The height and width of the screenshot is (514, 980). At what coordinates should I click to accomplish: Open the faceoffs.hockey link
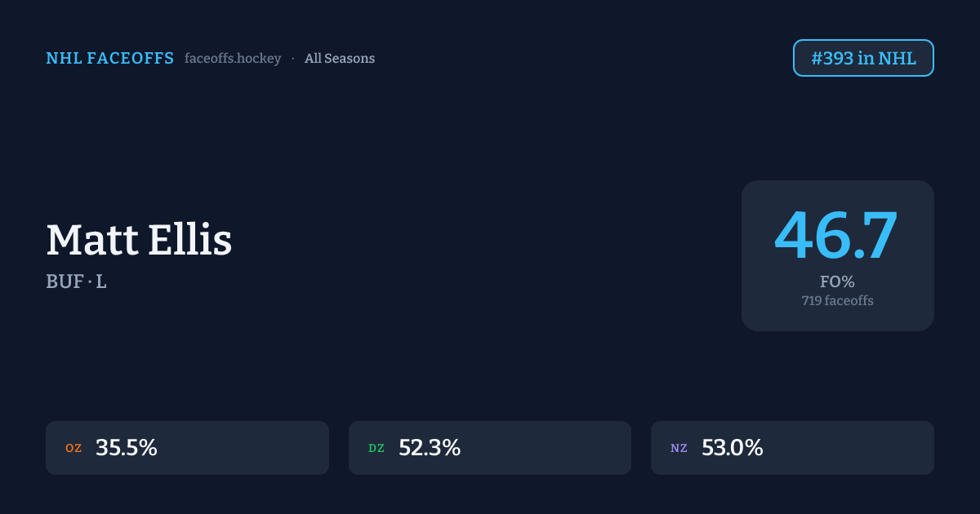click(233, 59)
